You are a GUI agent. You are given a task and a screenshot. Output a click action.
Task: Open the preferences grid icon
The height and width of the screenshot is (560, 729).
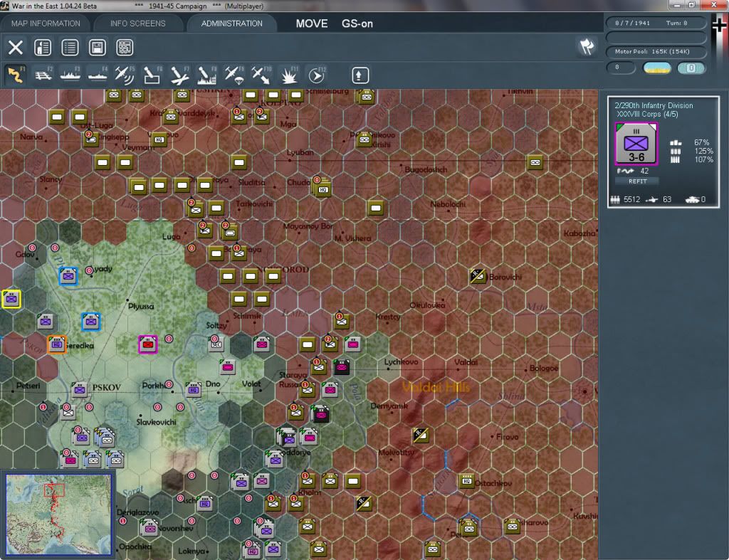pos(125,48)
